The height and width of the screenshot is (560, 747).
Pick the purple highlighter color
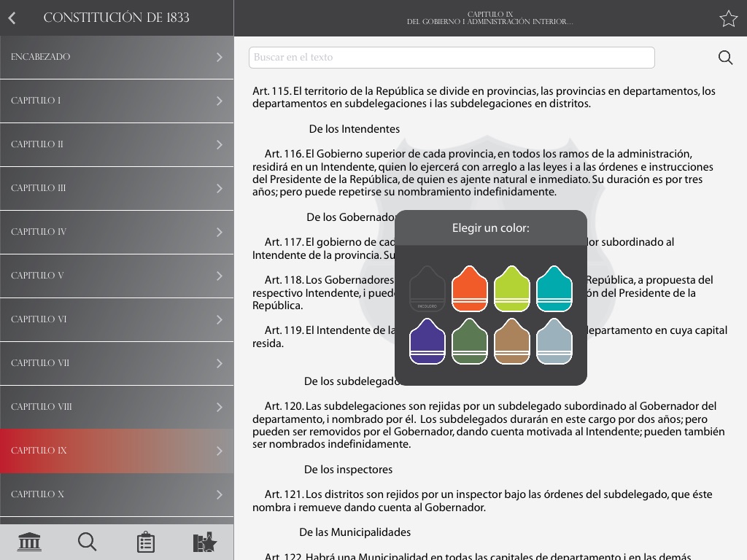coord(427,341)
